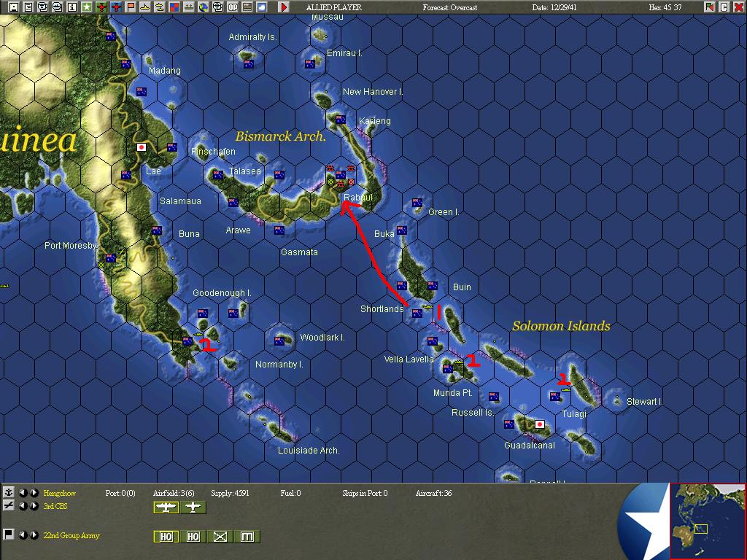
Task: Toggle the C combat button at top right
Action: (x=724, y=7)
